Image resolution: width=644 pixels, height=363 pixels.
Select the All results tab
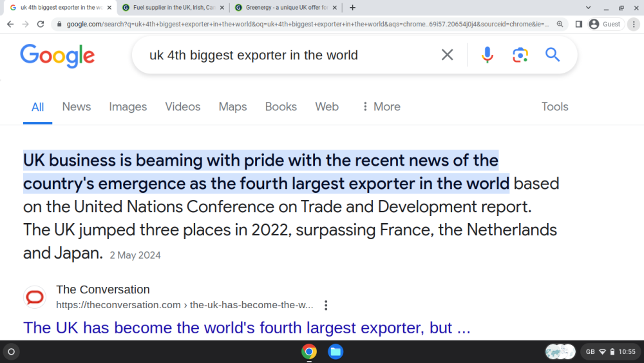tap(37, 107)
